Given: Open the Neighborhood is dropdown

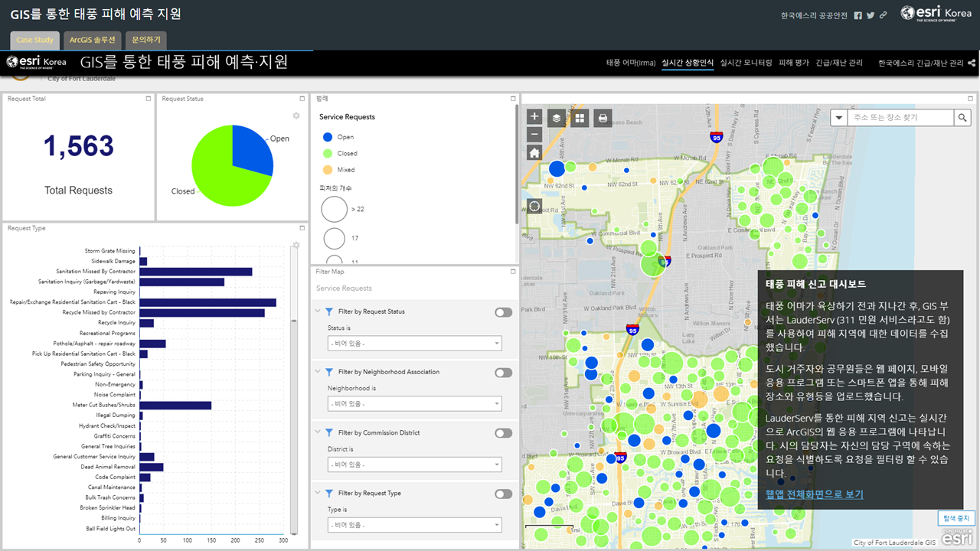Looking at the screenshot, I should (x=414, y=403).
